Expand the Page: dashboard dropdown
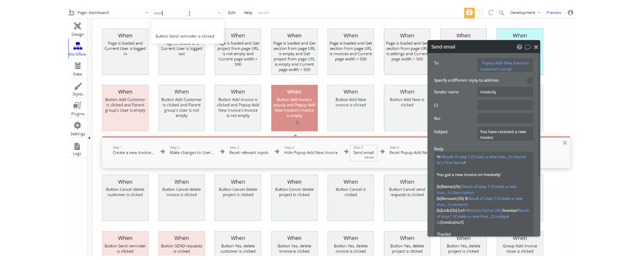The width and height of the screenshot is (644, 260). coord(147,13)
